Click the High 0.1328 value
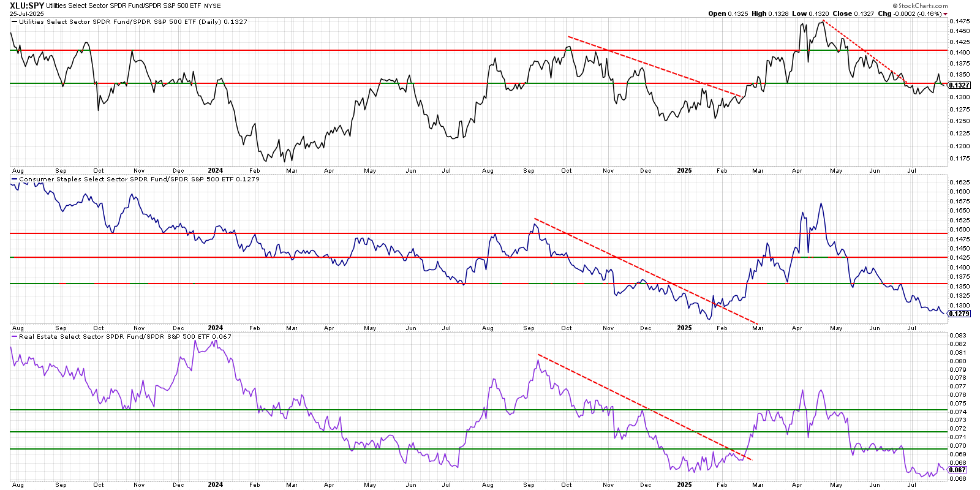The height and width of the screenshot is (490, 980). [770, 13]
